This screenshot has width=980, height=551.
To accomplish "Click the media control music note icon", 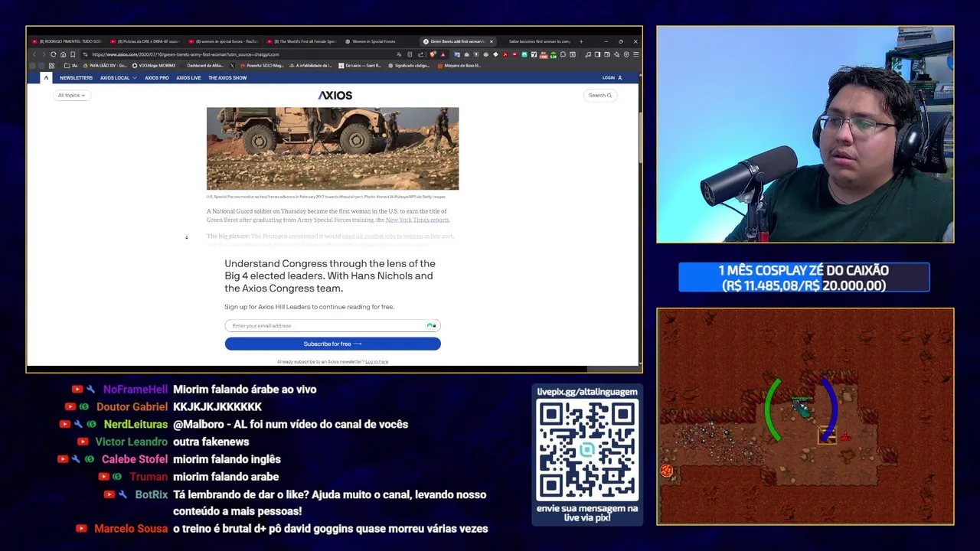I will tap(588, 54).
